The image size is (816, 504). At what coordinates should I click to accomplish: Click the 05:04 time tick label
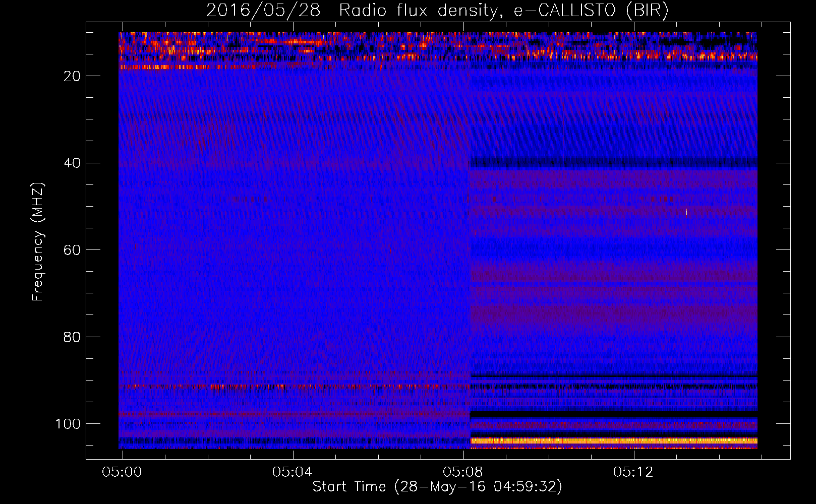pyautogui.click(x=293, y=472)
